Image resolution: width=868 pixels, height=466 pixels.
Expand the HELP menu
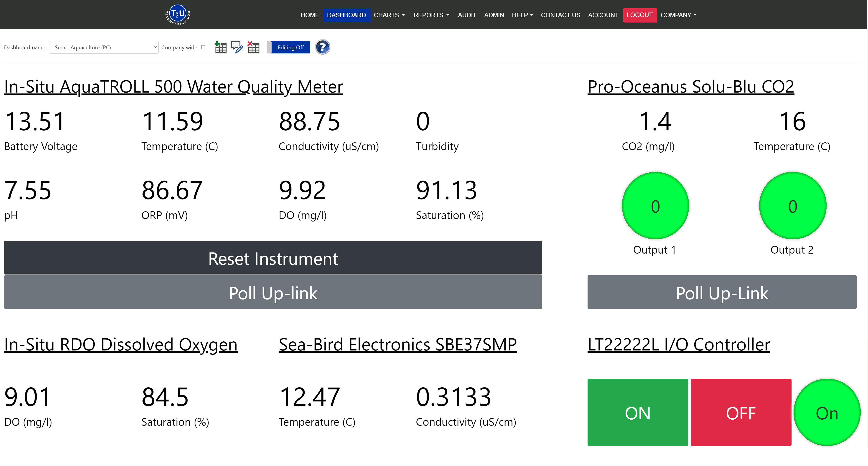pos(522,15)
